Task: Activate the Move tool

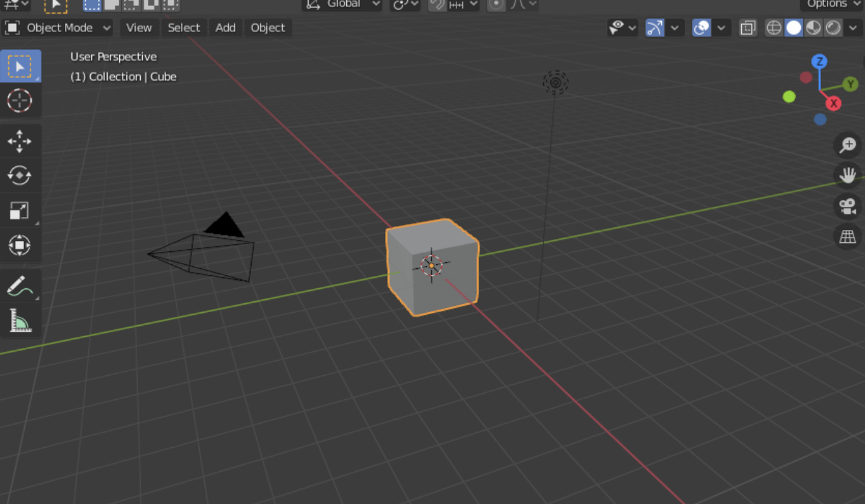Action: point(19,141)
